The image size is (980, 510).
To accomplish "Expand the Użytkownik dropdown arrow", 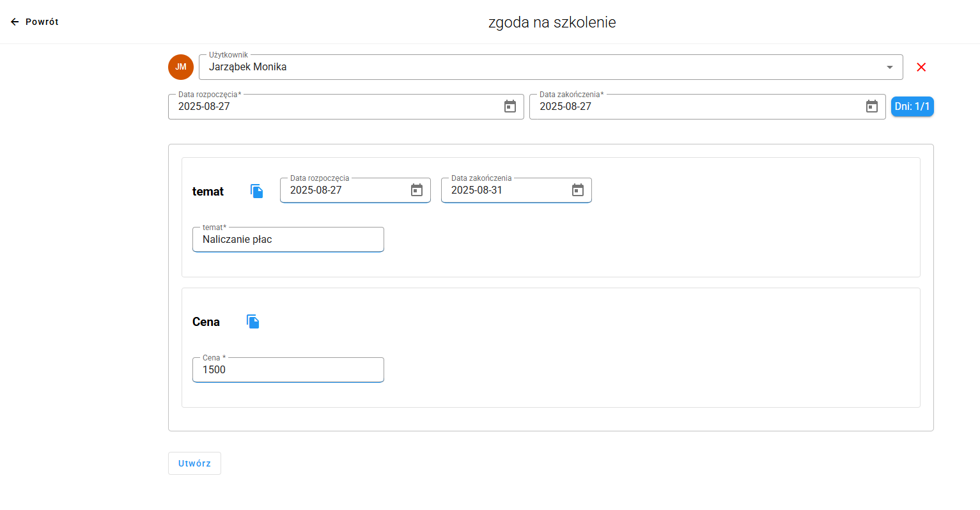I will point(889,68).
